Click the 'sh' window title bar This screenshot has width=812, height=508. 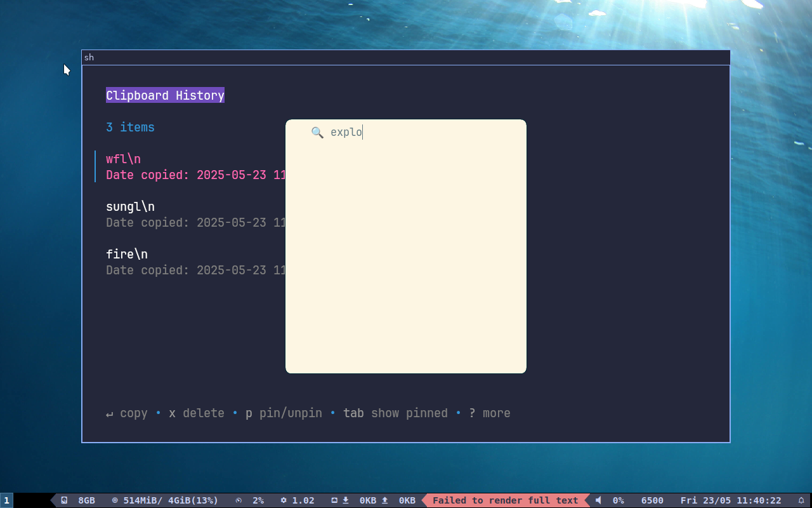pyautogui.click(x=406, y=57)
